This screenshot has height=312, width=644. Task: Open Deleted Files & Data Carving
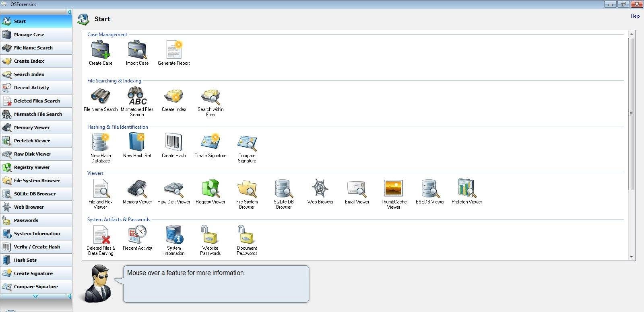101,234
